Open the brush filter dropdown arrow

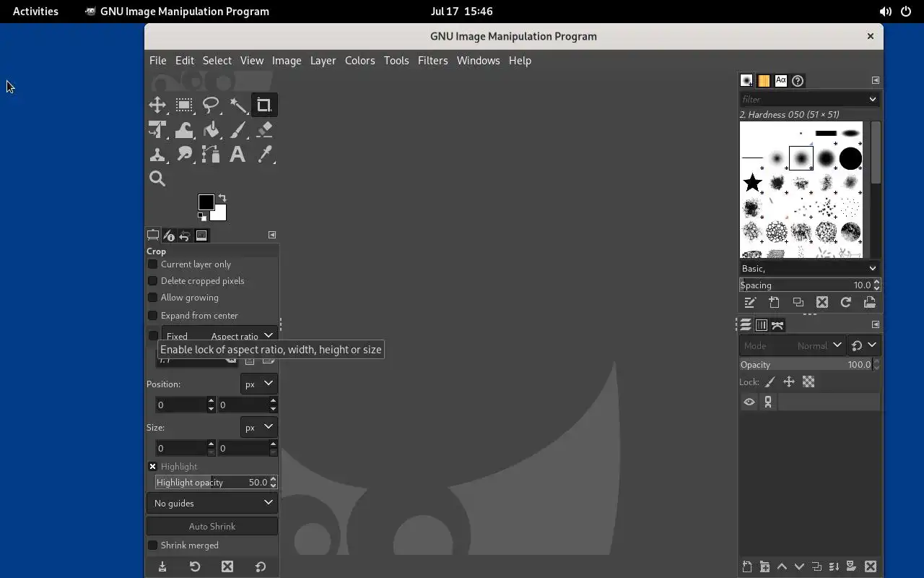point(872,99)
